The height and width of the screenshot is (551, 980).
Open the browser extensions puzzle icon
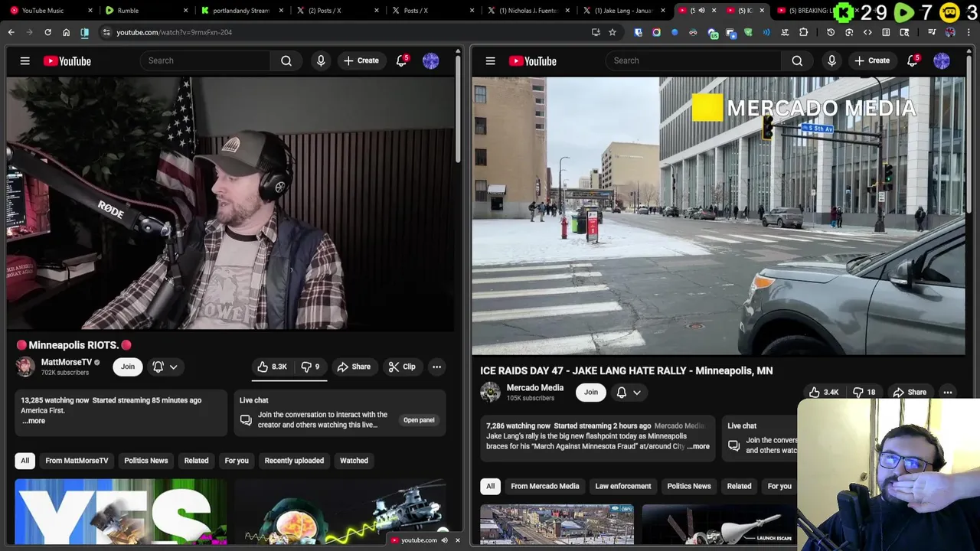(x=803, y=32)
